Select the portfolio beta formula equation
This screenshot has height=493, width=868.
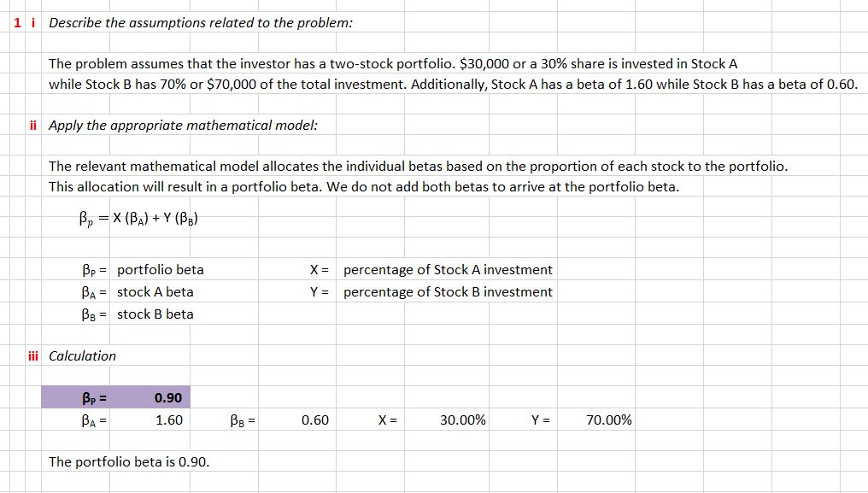tap(140, 217)
